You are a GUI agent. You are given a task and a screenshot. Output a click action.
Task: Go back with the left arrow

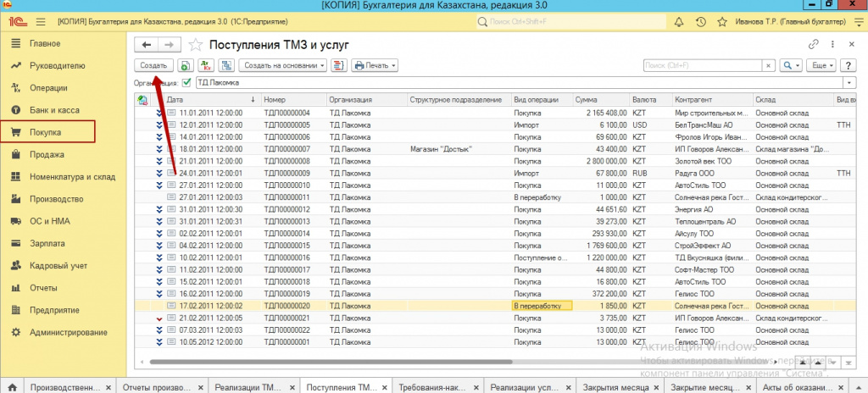click(x=146, y=45)
